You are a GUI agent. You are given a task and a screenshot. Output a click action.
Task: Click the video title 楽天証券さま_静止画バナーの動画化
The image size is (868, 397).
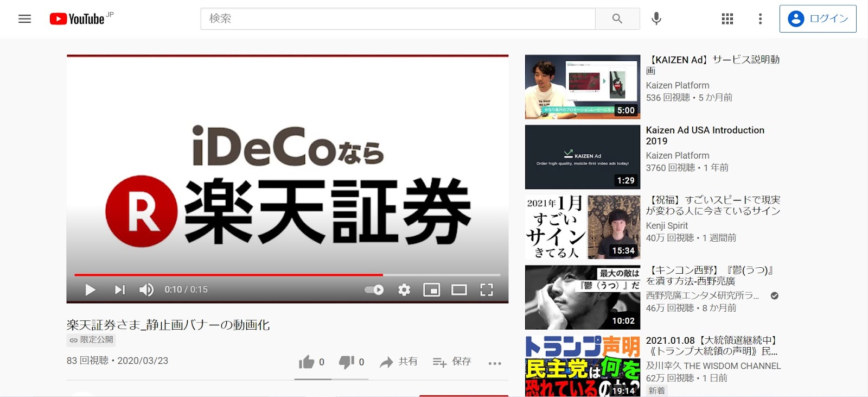click(168, 325)
